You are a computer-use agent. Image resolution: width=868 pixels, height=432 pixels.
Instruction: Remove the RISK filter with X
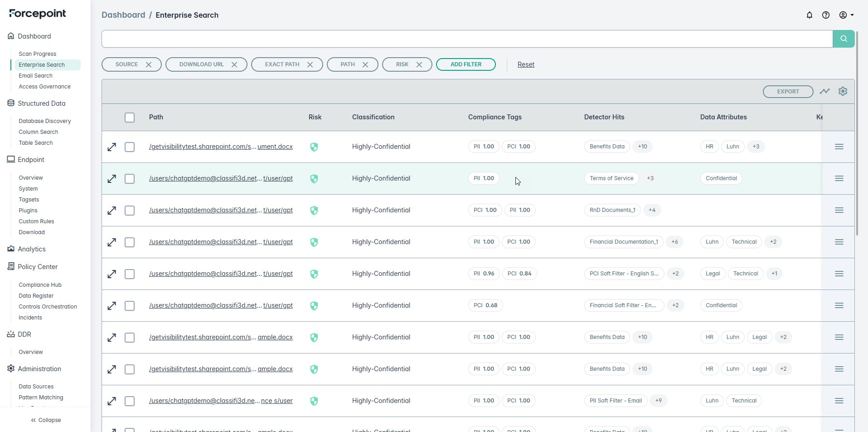click(419, 64)
